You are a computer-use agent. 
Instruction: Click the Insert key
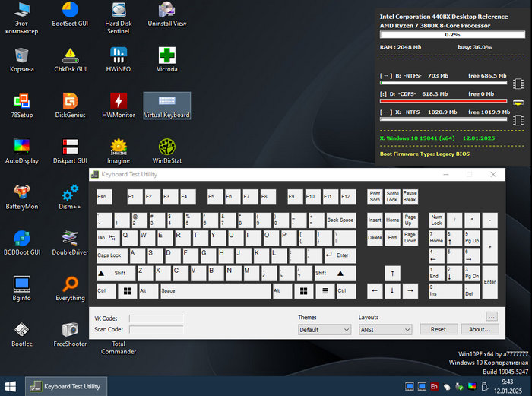coord(375,220)
